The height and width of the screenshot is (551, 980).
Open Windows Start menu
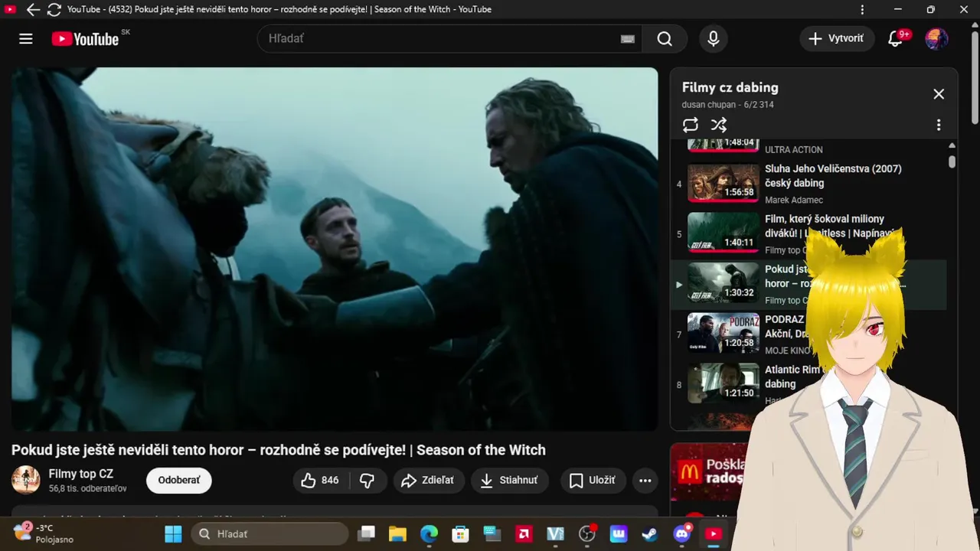pyautogui.click(x=174, y=533)
